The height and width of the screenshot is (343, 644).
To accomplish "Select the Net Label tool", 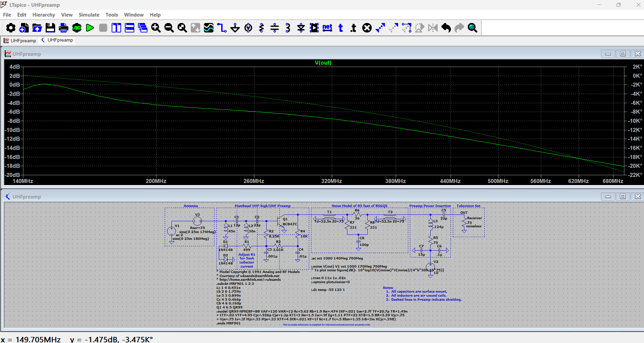I will coord(327,28).
